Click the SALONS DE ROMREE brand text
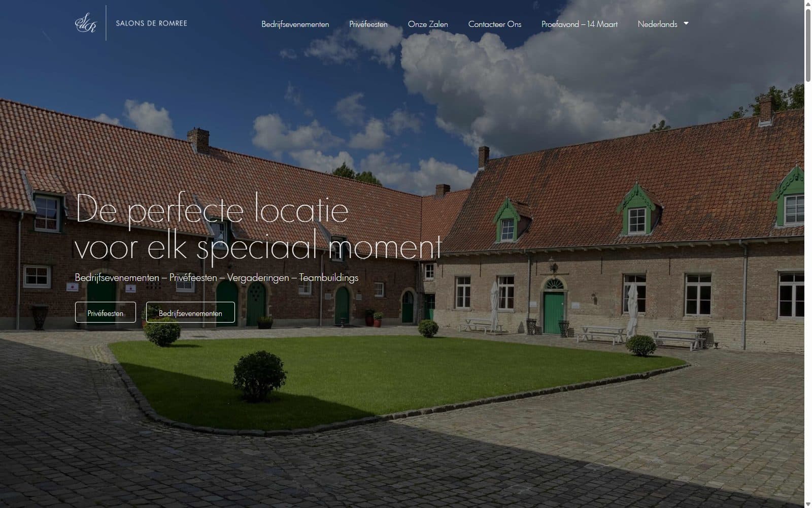The width and height of the screenshot is (812, 508). click(x=151, y=23)
